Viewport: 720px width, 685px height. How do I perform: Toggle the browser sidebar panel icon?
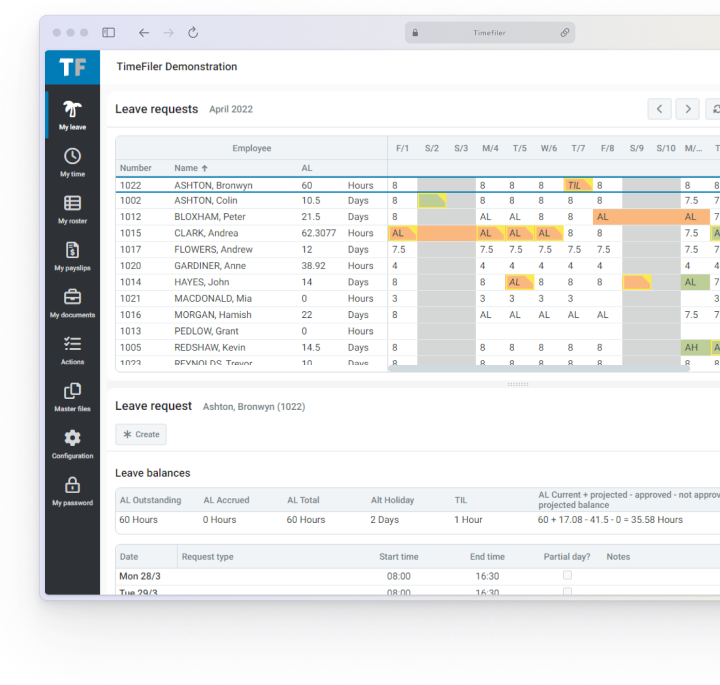point(108,33)
